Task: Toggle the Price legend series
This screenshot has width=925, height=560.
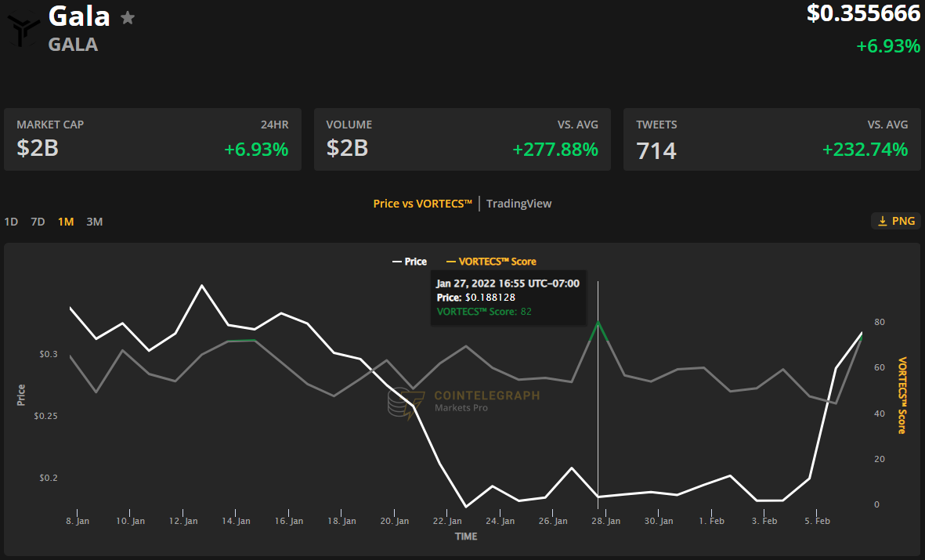Action: pyautogui.click(x=410, y=262)
